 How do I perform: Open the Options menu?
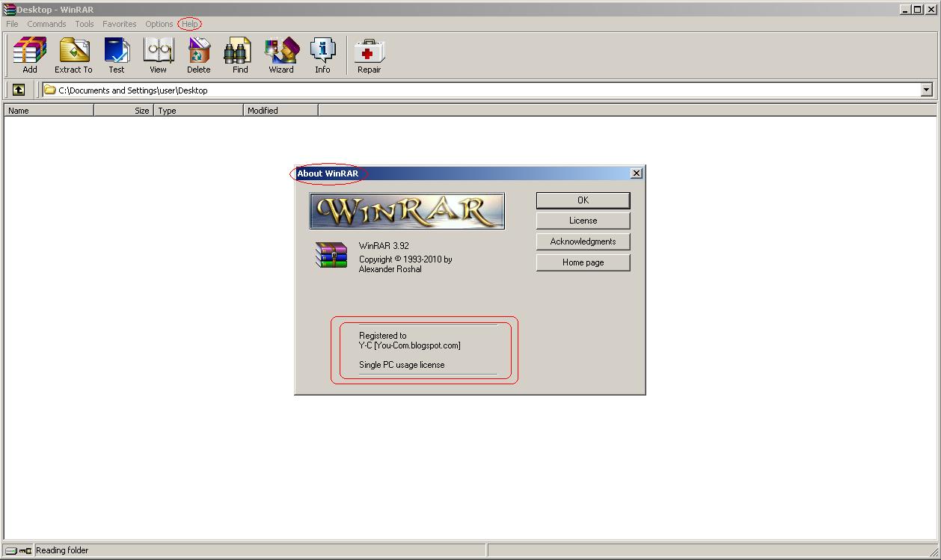pos(159,24)
